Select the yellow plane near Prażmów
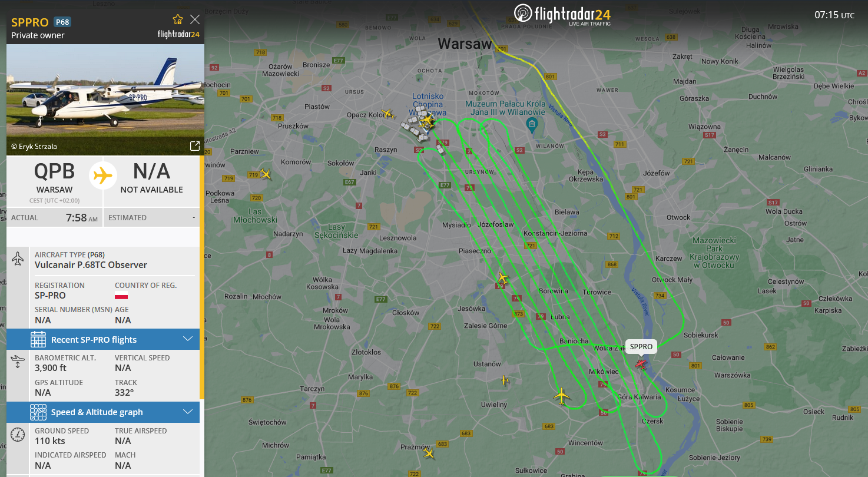 429,453
